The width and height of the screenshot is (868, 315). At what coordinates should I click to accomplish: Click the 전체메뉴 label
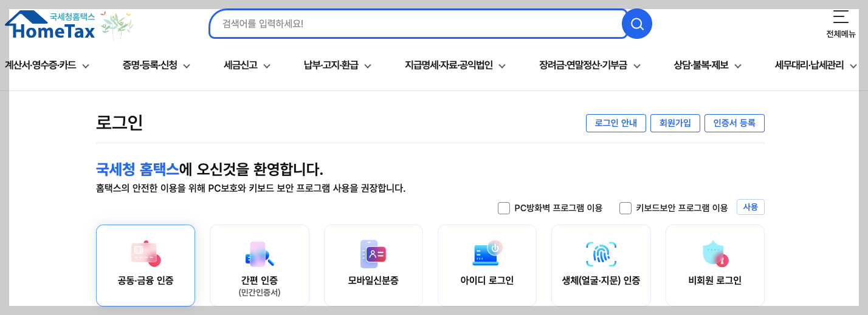[841, 34]
